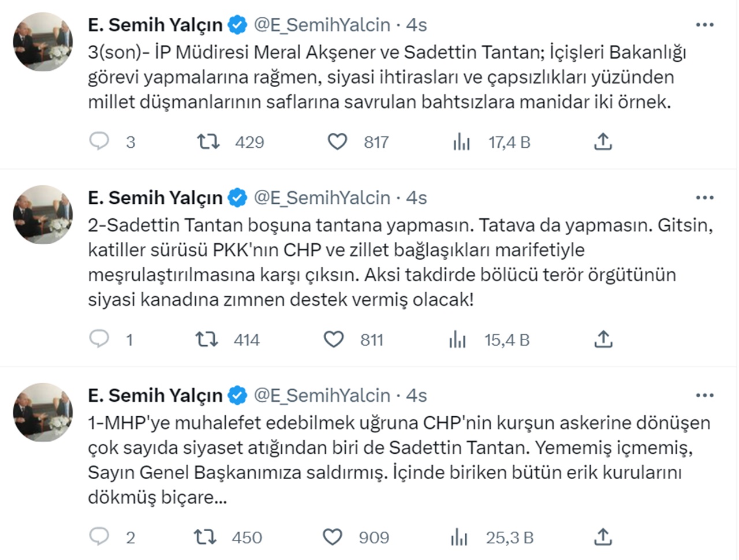Click E. Semih Yalçın display name
The image size is (739, 560).
point(155,24)
